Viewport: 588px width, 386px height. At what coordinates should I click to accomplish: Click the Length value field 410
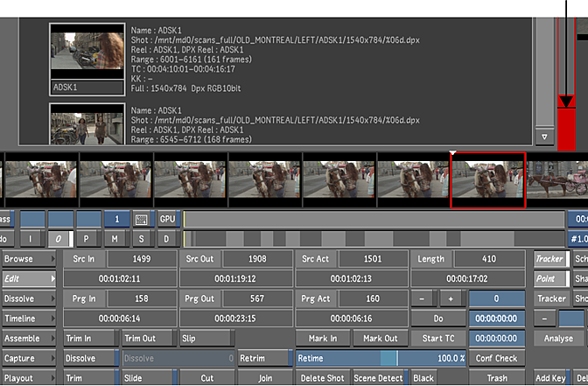[489, 259]
